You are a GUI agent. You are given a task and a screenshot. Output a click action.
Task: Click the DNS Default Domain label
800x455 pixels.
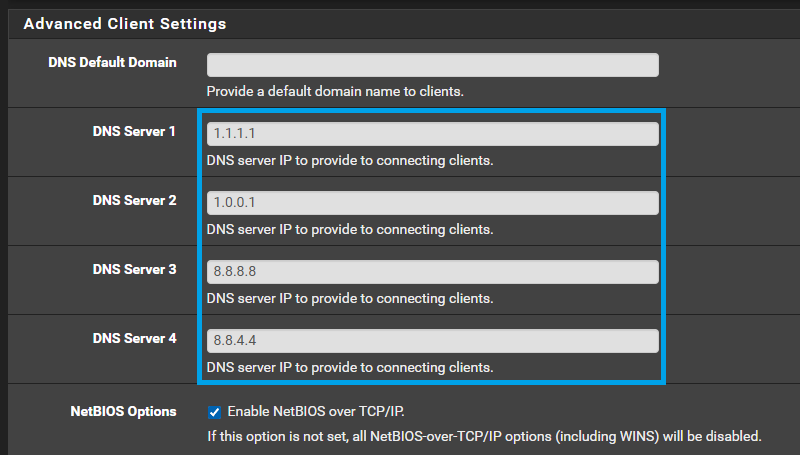coord(112,62)
